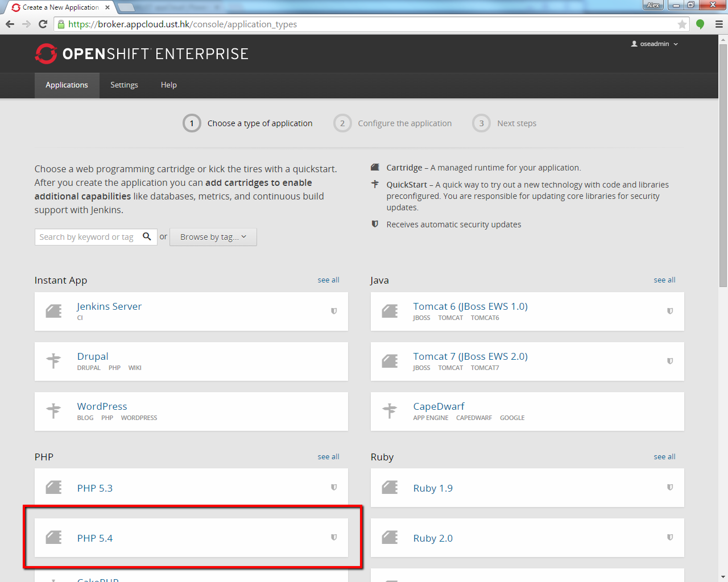Click the CapeDwarf quickstart icon

(390, 411)
